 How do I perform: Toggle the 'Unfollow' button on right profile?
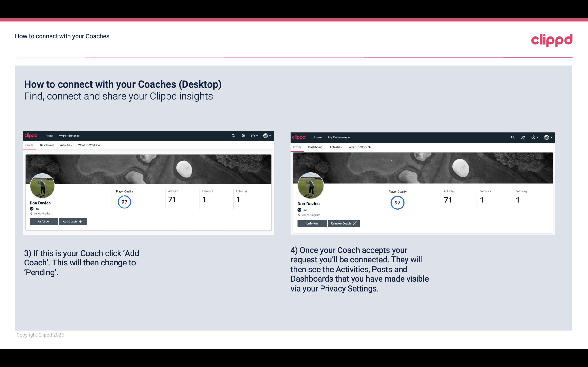[x=312, y=223]
